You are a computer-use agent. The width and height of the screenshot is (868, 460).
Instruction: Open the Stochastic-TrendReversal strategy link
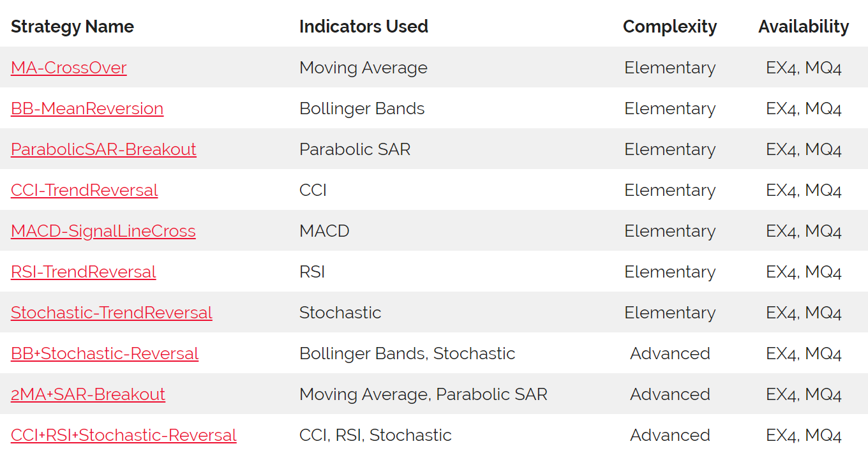point(112,313)
